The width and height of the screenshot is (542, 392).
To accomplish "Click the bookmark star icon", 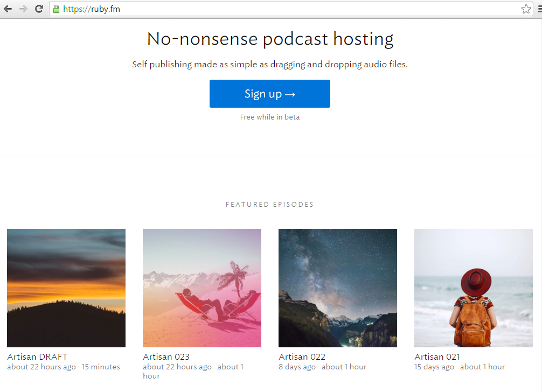I will [526, 9].
